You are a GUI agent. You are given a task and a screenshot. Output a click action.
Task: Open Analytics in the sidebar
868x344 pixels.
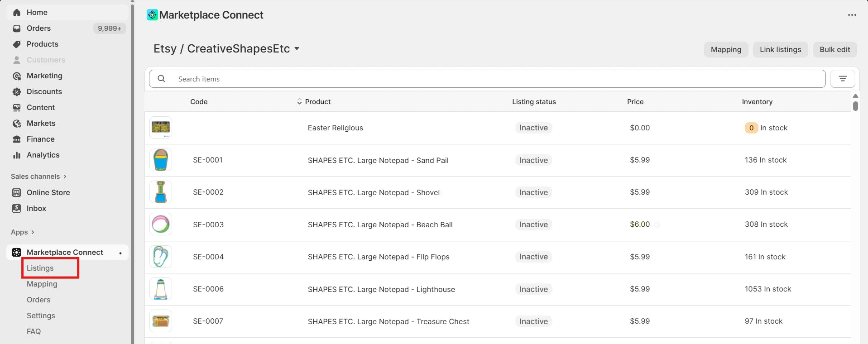coord(43,155)
